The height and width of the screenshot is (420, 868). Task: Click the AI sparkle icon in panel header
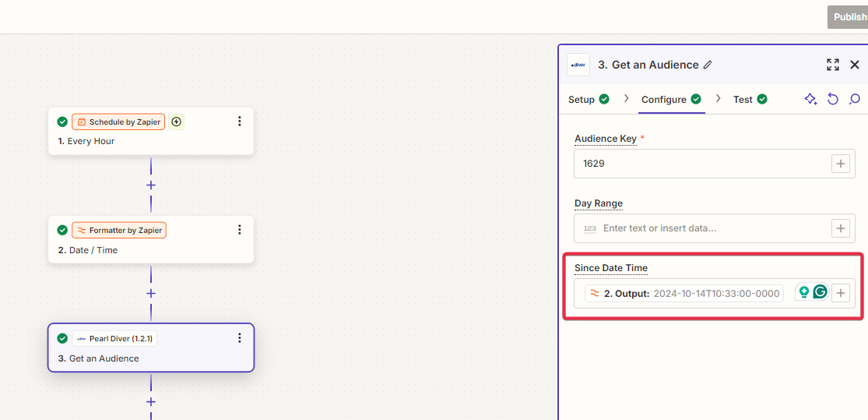(810, 99)
